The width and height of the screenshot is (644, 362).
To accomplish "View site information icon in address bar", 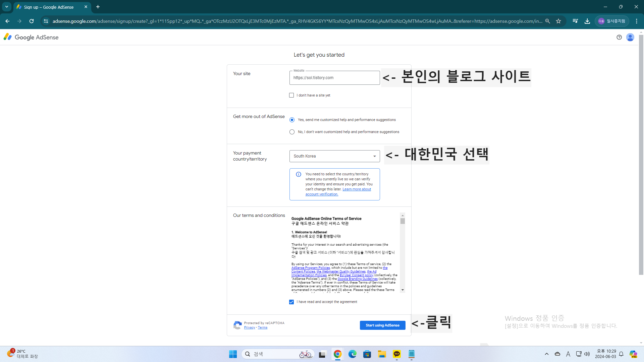I will pyautogui.click(x=46, y=21).
